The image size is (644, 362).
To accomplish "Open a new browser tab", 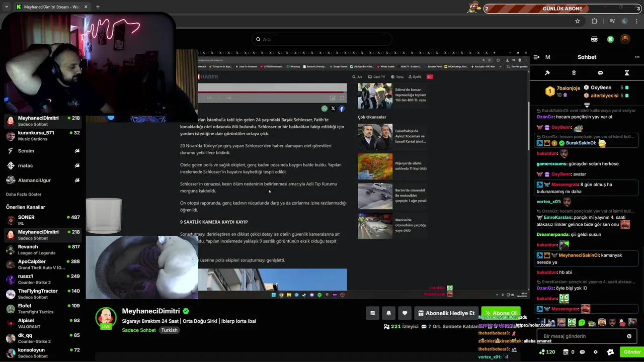I will 98,7.
